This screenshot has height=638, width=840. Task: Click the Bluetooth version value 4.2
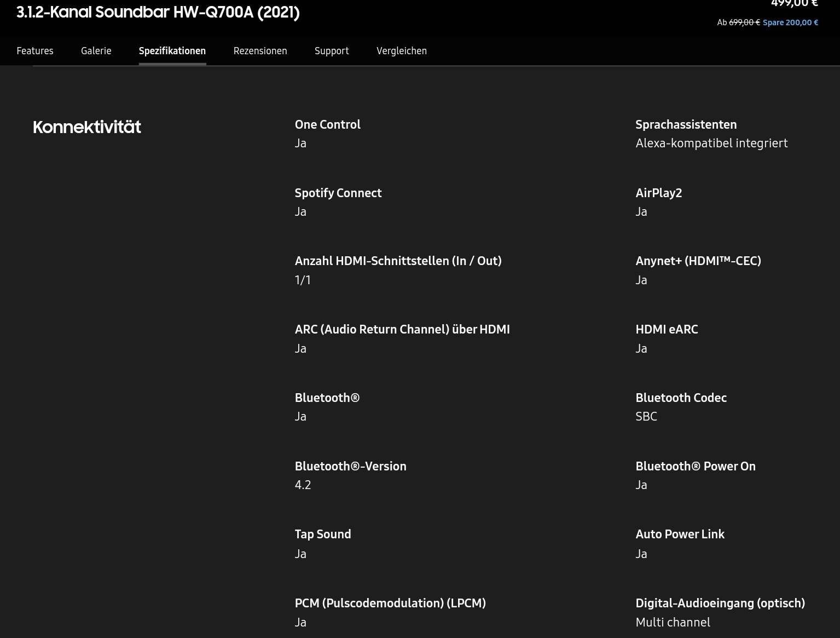click(x=303, y=485)
